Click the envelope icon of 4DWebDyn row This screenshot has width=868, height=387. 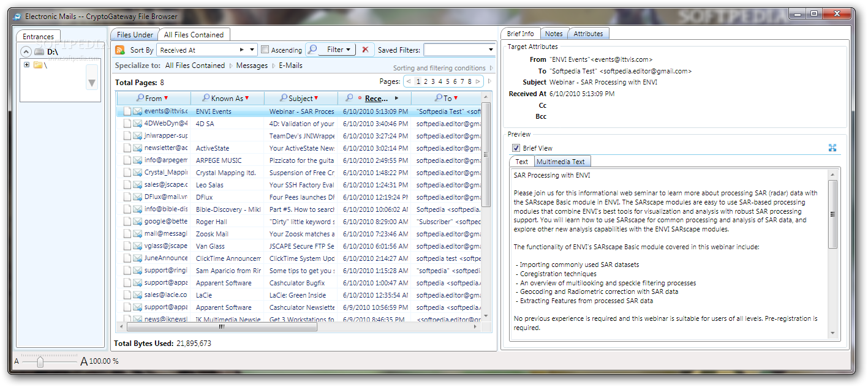(x=138, y=124)
